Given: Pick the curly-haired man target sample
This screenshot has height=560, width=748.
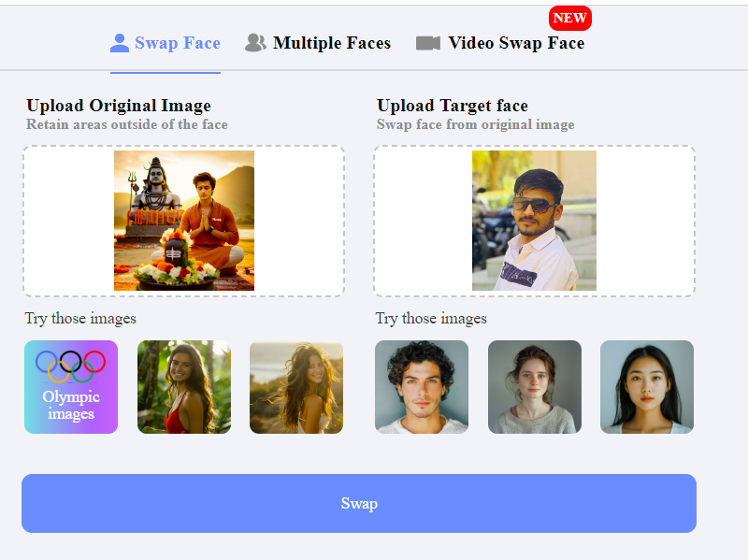Looking at the screenshot, I should coord(422,387).
